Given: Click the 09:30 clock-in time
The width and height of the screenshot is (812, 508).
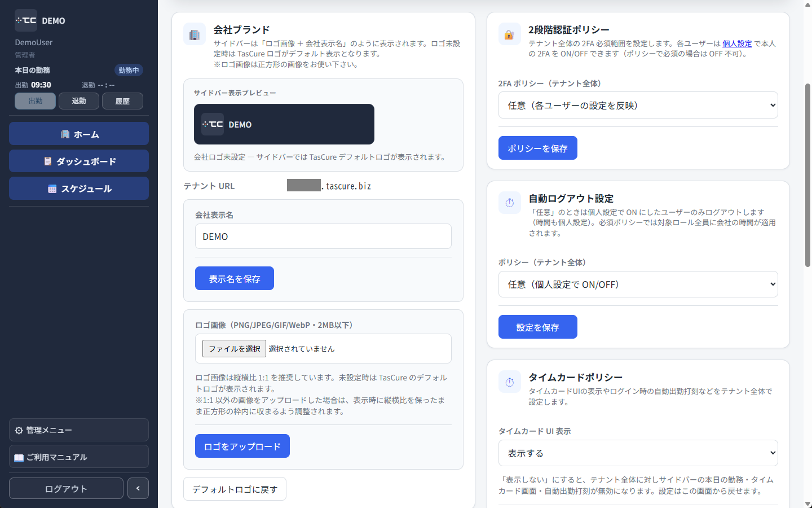Looking at the screenshot, I should point(41,85).
